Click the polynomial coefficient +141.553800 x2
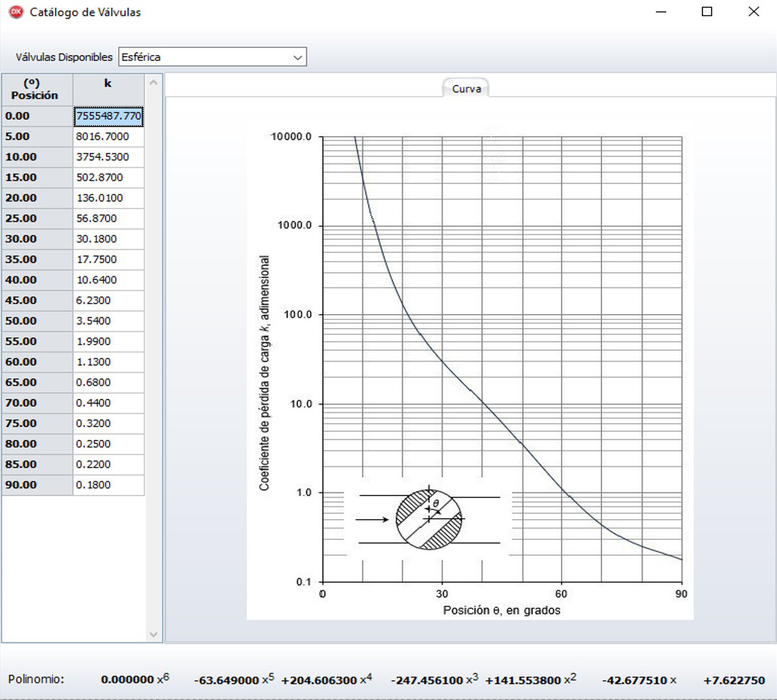 530,680
